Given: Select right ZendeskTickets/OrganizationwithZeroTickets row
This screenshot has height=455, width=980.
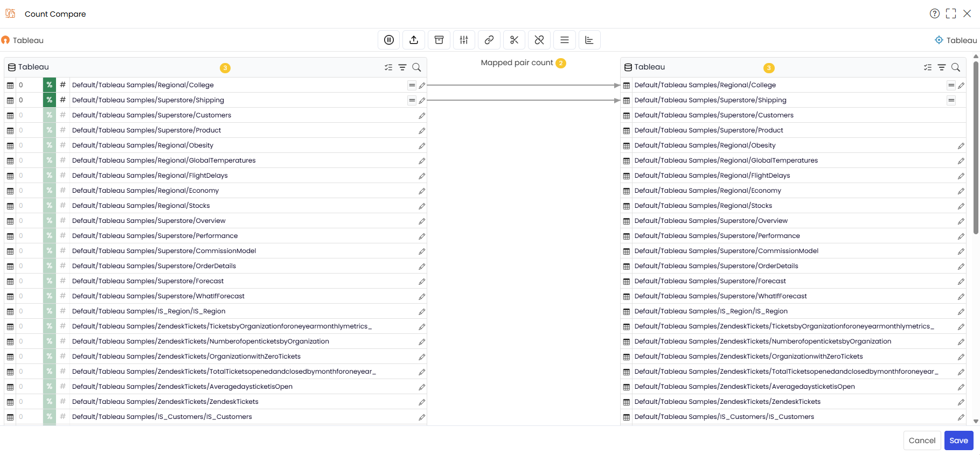Looking at the screenshot, I should (x=793, y=356).
